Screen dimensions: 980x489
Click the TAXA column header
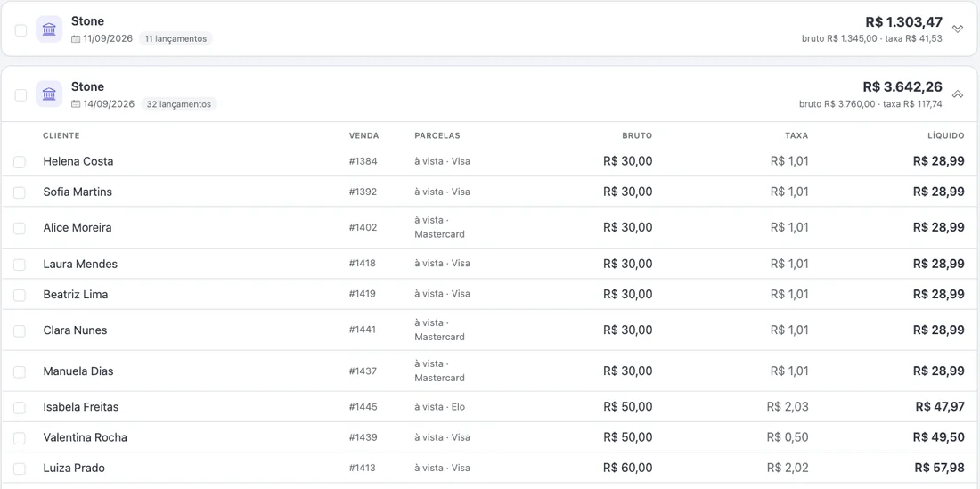coord(796,135)
